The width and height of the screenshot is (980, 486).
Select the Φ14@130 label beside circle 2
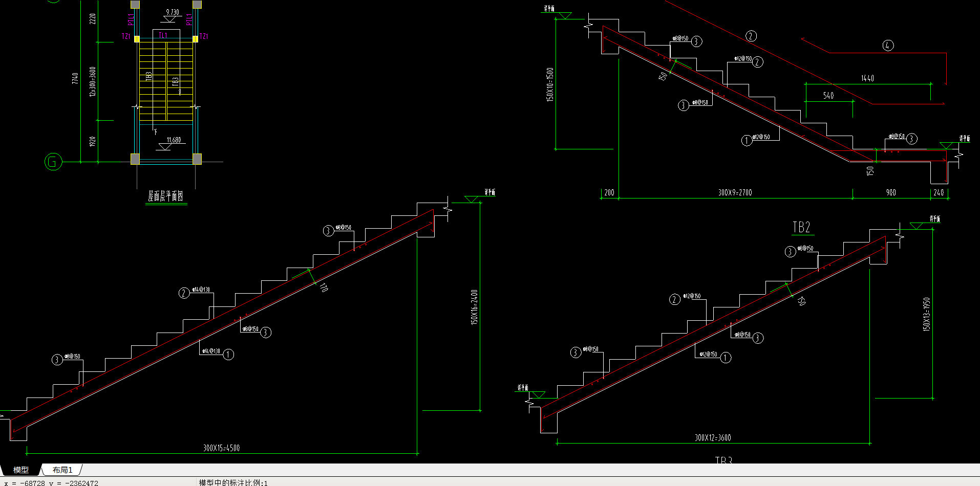point(201,290)
